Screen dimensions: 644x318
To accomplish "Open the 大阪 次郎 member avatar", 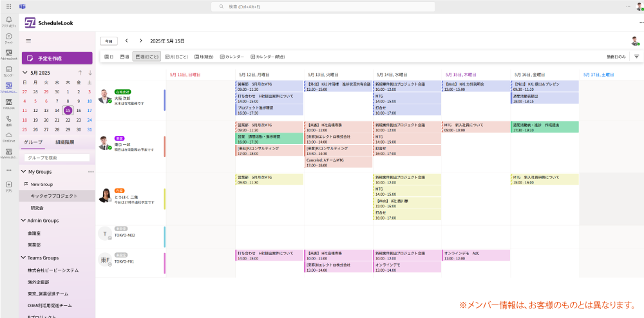I will pyautogui.click(x=105, y=96).
